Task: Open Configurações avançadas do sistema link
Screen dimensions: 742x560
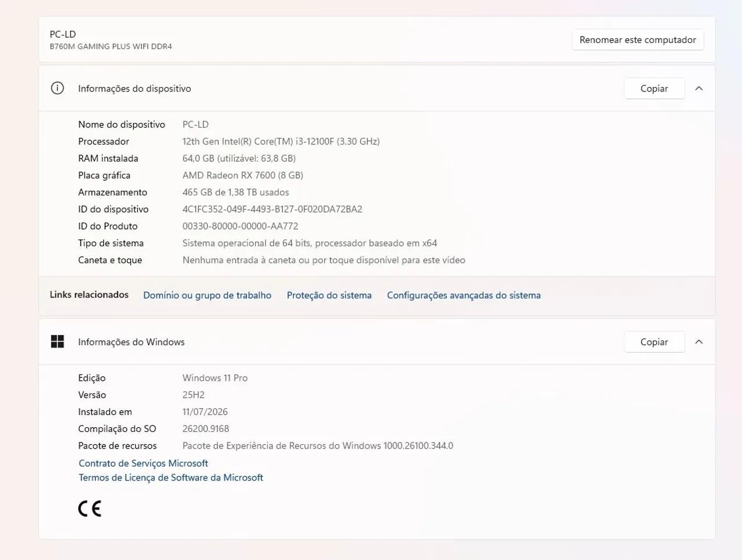Action: [464, 295]
